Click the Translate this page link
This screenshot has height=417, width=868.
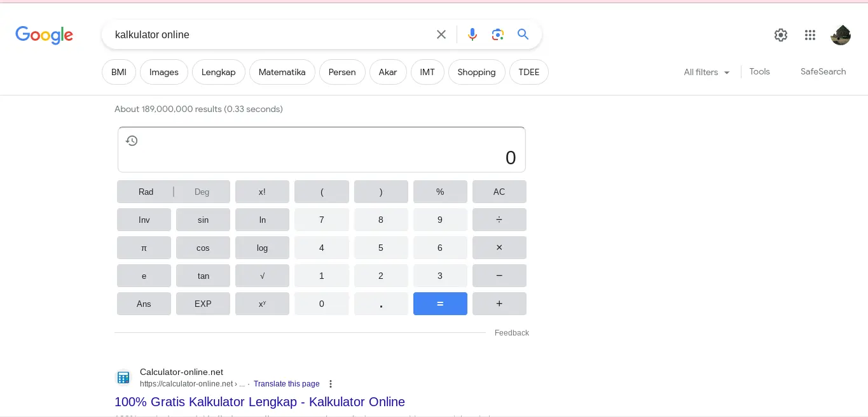click(286, 384)
